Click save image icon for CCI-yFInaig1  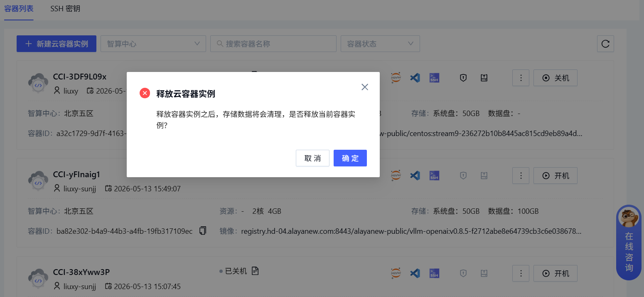[484, 176]
